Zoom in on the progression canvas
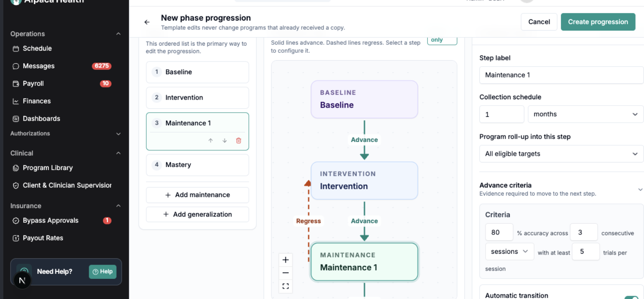 (x=286, y=260)
